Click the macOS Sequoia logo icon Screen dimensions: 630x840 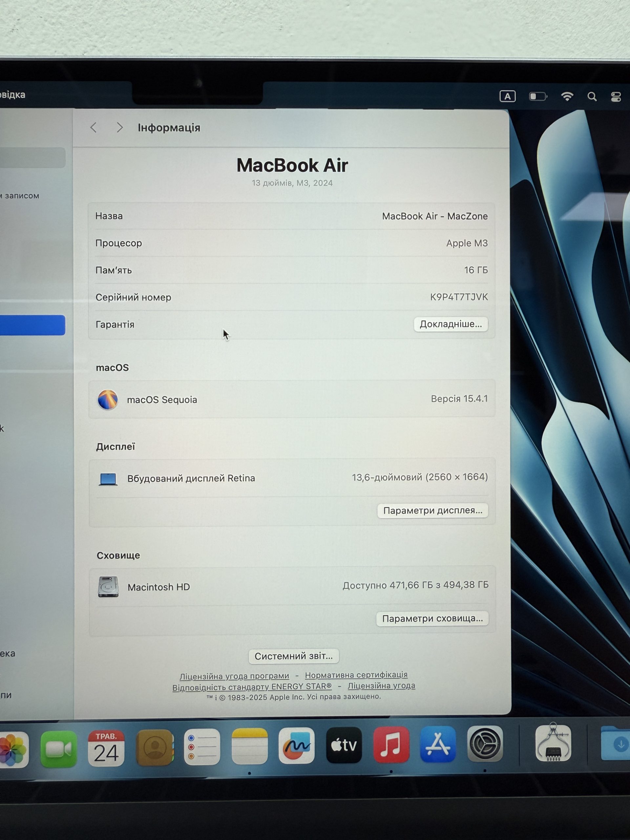click(108, 400)
